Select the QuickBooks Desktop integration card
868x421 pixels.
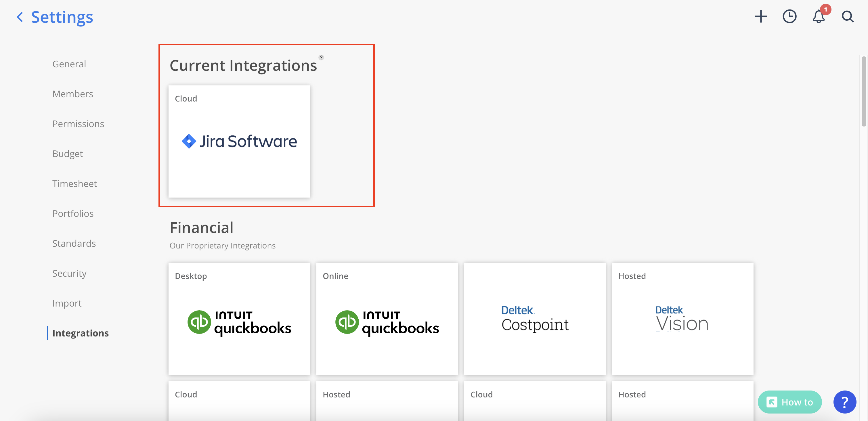239,318
